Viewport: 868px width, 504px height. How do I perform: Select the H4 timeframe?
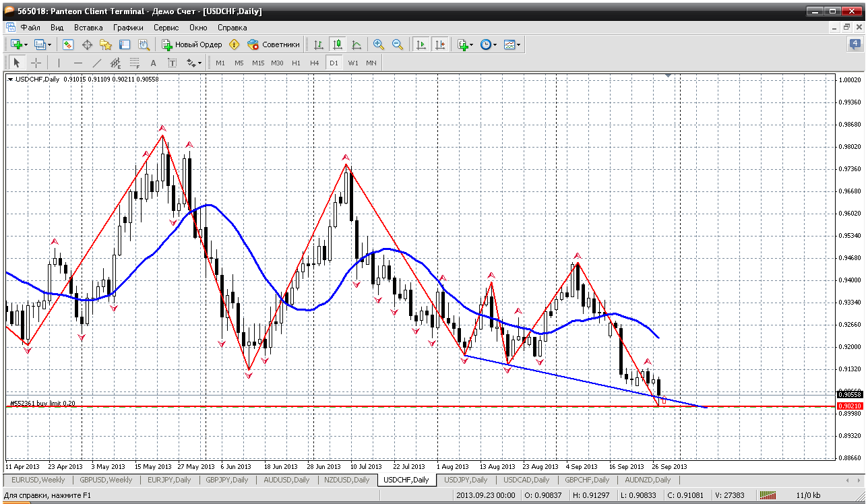tap(314, 63)
